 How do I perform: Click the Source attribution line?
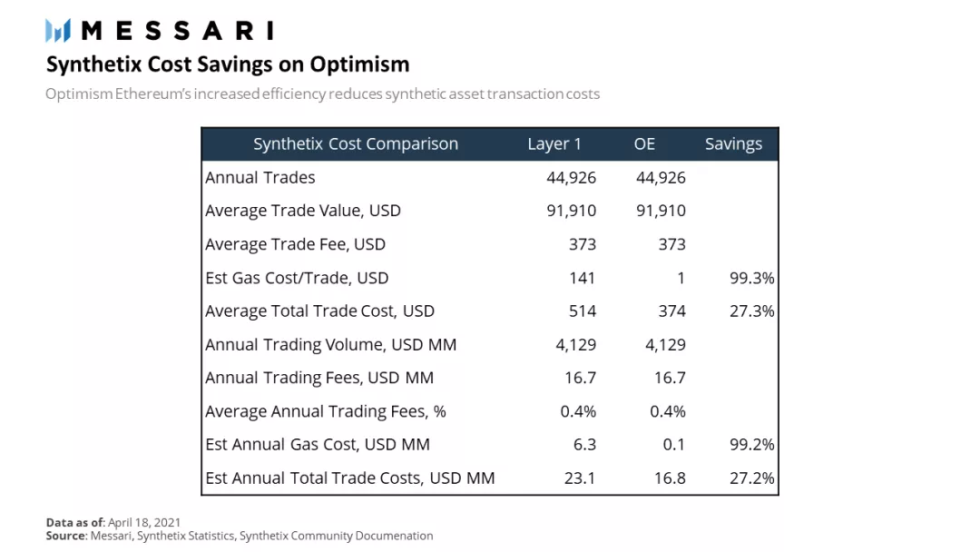point(240,536)
